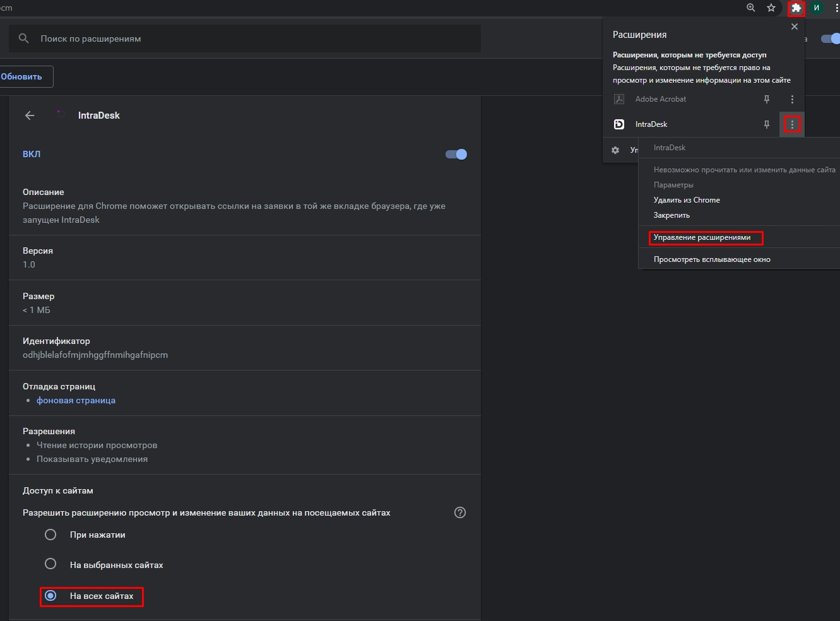Viewport: 840px width, 621px height.
Task: Click the gear icon for managing extensions
Action: pyautogui.click(x=615, y=150)
